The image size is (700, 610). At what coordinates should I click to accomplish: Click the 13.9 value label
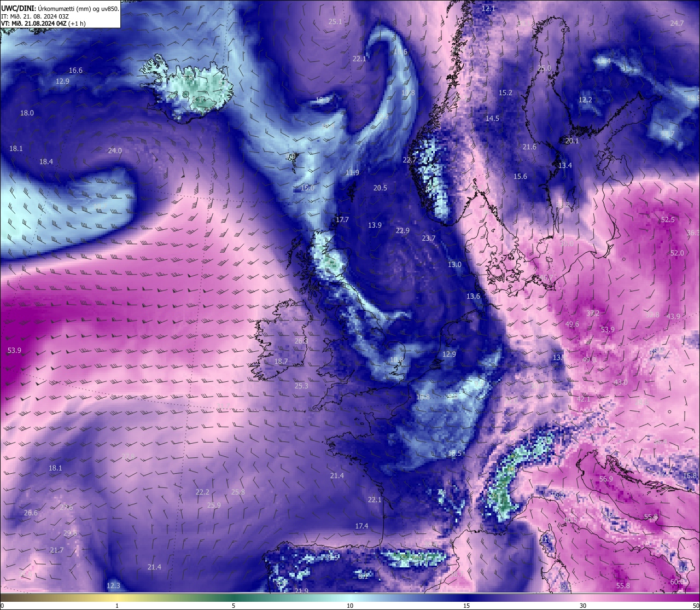(x=375, y=225)
